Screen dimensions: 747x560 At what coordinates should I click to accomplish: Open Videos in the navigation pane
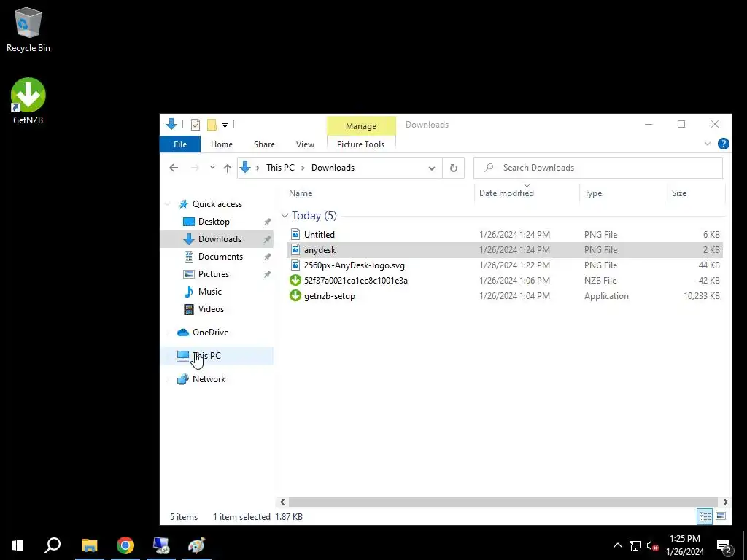click(x=211, y=309)
